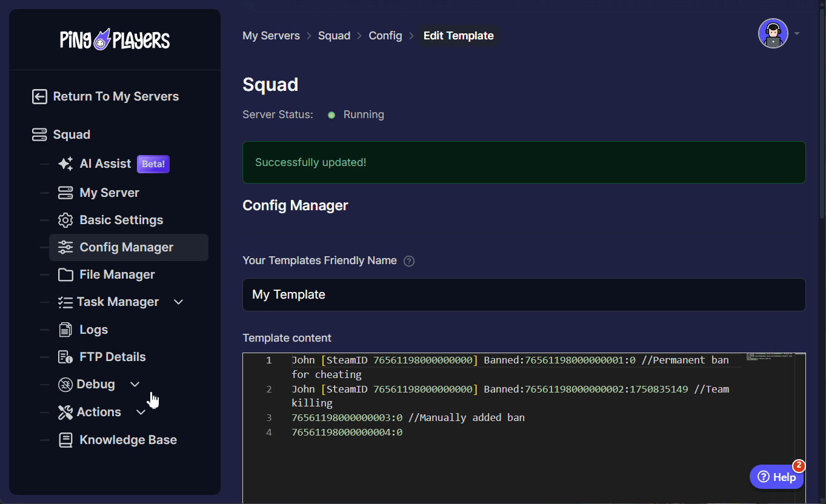Click the Basic Settings gear icon
The width and height of the screenshot is (826, 504).
click(65, 220)
